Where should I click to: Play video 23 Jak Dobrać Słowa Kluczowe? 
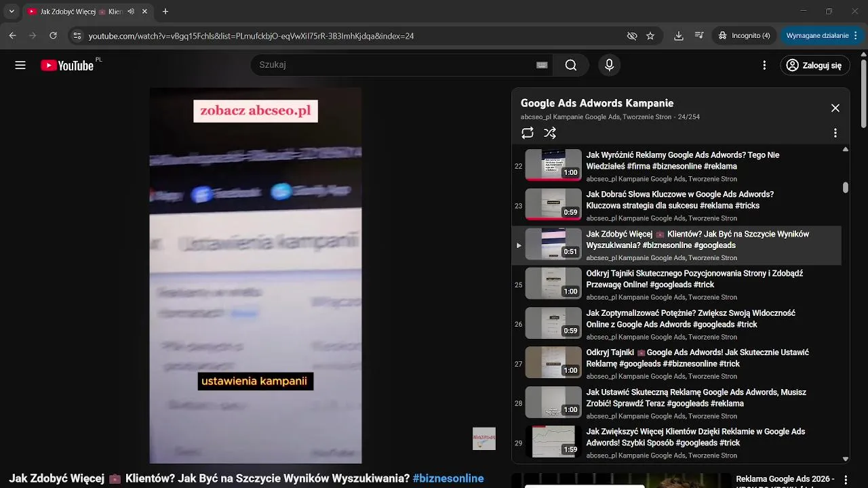coord(677,205)
